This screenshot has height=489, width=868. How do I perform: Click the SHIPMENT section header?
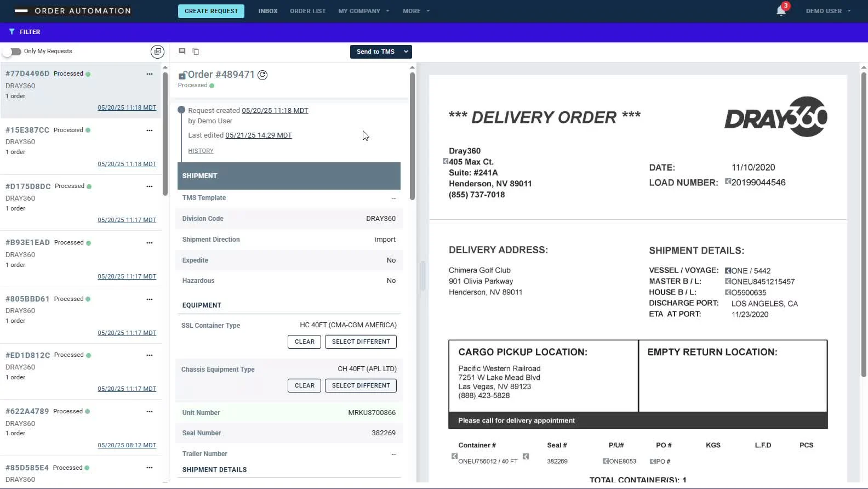tap(289, 176)
